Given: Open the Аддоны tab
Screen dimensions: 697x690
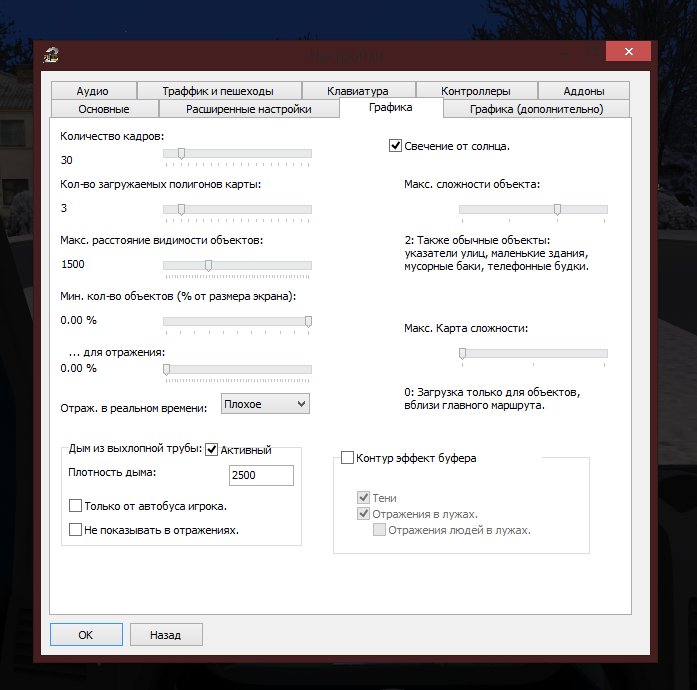Looking at the screenshot, I should pos(584,91).
